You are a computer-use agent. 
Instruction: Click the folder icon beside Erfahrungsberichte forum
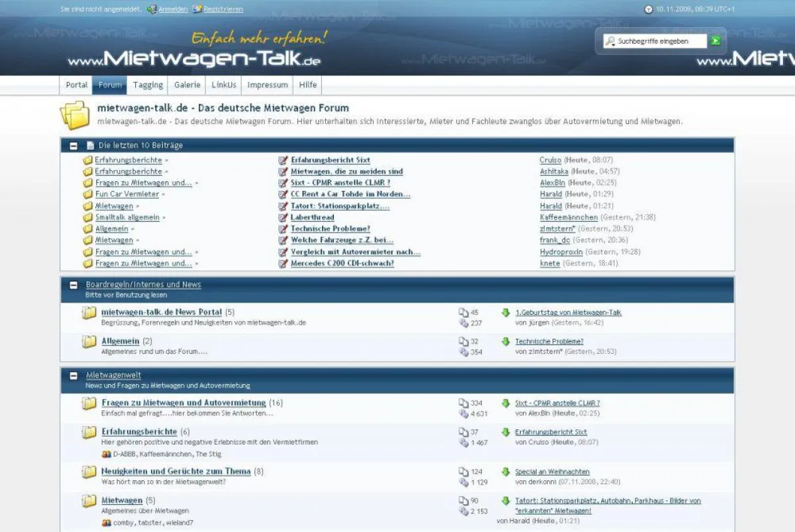coord(89,433)
